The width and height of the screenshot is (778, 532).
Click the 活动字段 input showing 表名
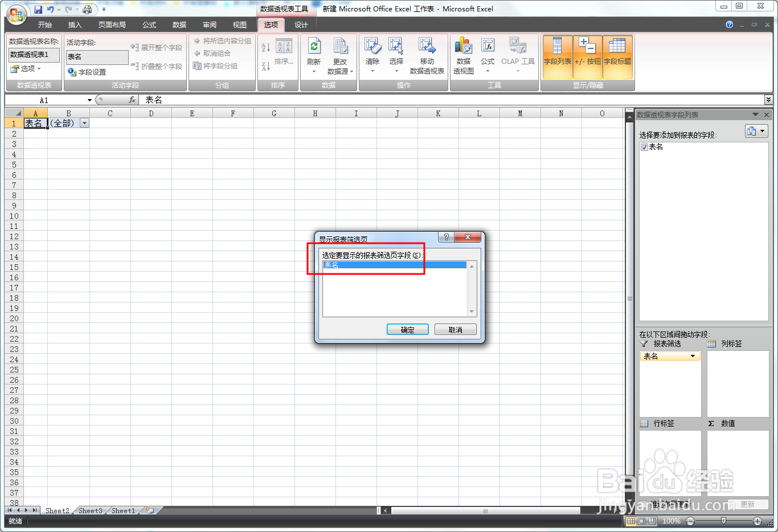[x=97, y=57]
